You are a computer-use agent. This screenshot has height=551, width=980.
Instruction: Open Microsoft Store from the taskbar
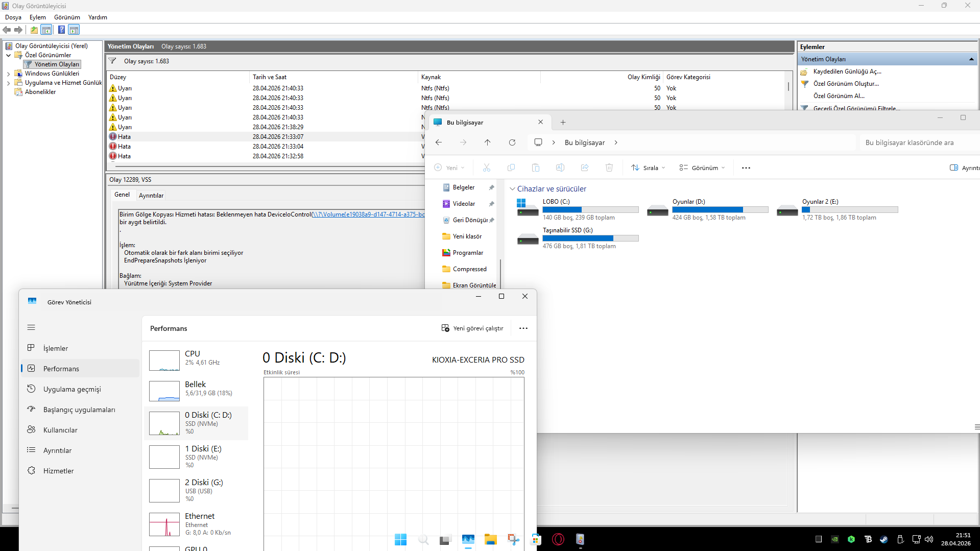[536, 539]
